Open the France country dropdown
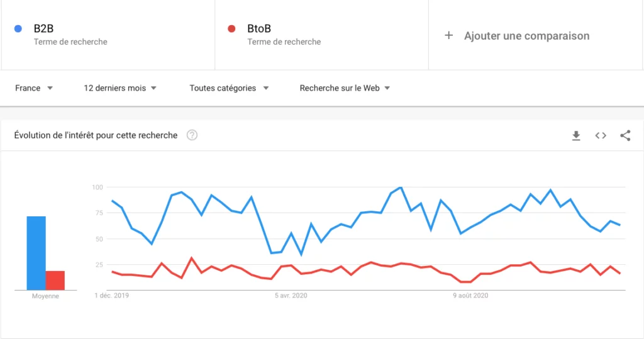644x339 pixels. pyautogui.click(x=34, y=88)
